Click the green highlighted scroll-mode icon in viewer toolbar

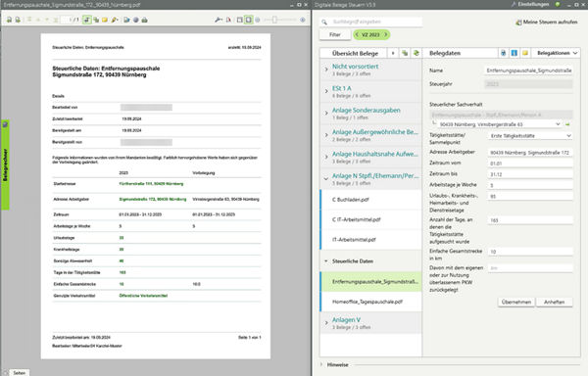[87, 20]
